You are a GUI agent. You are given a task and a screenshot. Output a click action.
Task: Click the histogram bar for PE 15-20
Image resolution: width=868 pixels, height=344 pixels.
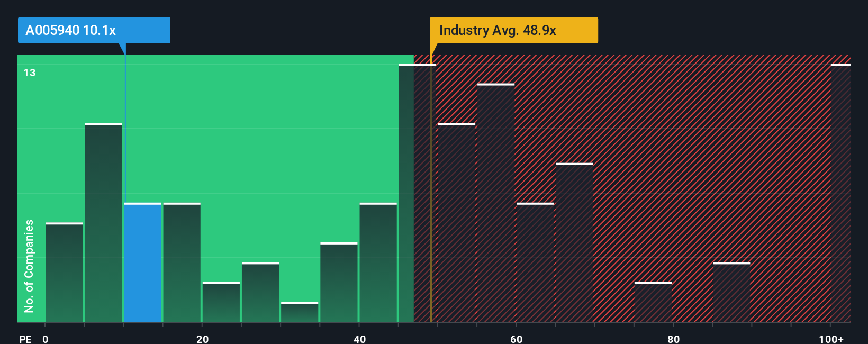click(182, 262)
